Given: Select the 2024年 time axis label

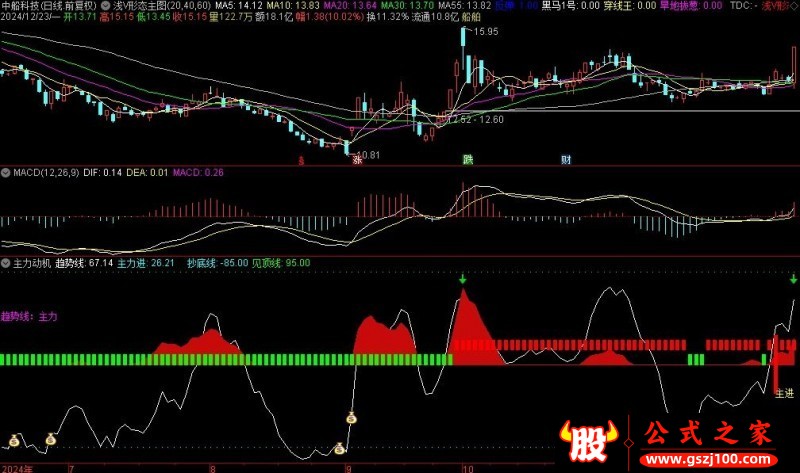Looking at the screenshot, I should tap(17, 469).
